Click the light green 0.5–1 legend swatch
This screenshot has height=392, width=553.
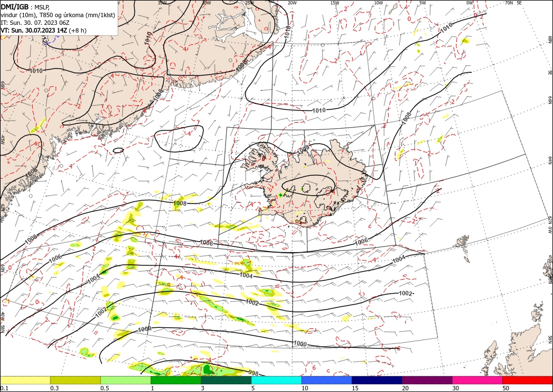[x=126, y=380]
